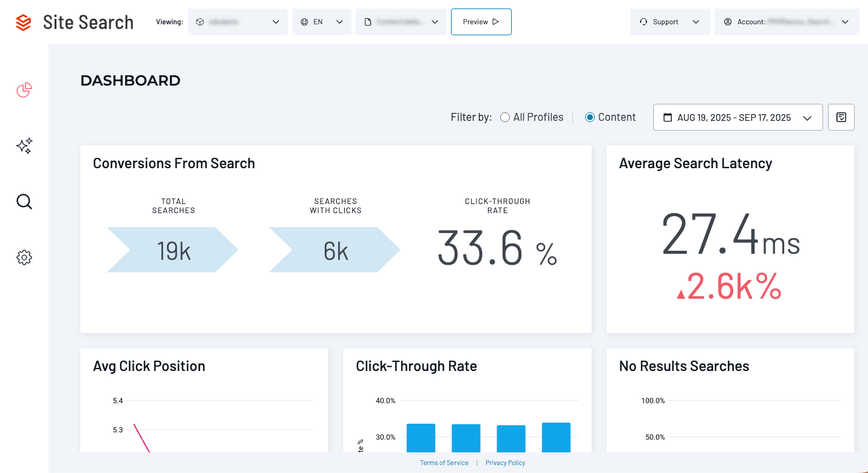Open the Dashboard pie chart sidebar icon

24,90
